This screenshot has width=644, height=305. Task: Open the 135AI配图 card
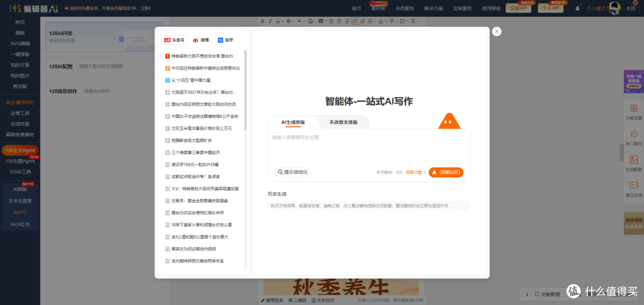105,66
